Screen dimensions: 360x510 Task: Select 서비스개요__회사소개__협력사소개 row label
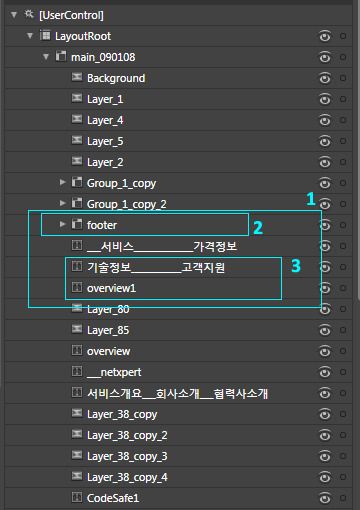(x=177, y=393)
